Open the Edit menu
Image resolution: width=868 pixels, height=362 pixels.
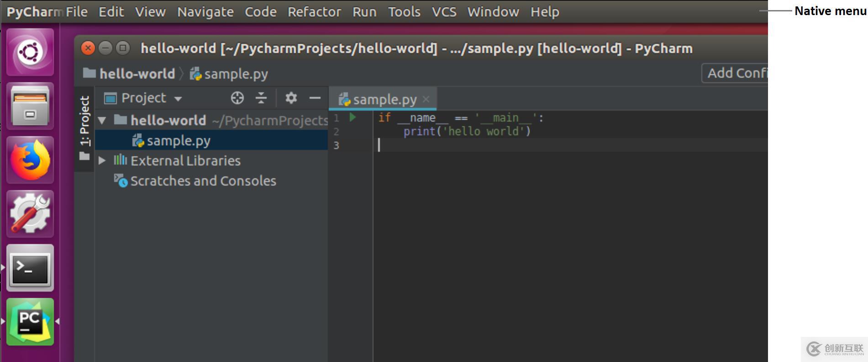[x=111, y=11]
